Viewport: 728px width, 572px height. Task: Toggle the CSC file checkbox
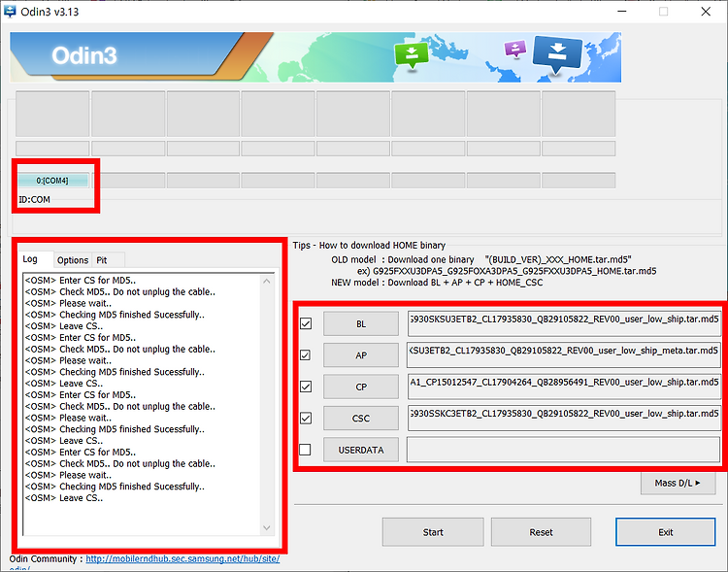coord(306,419)
